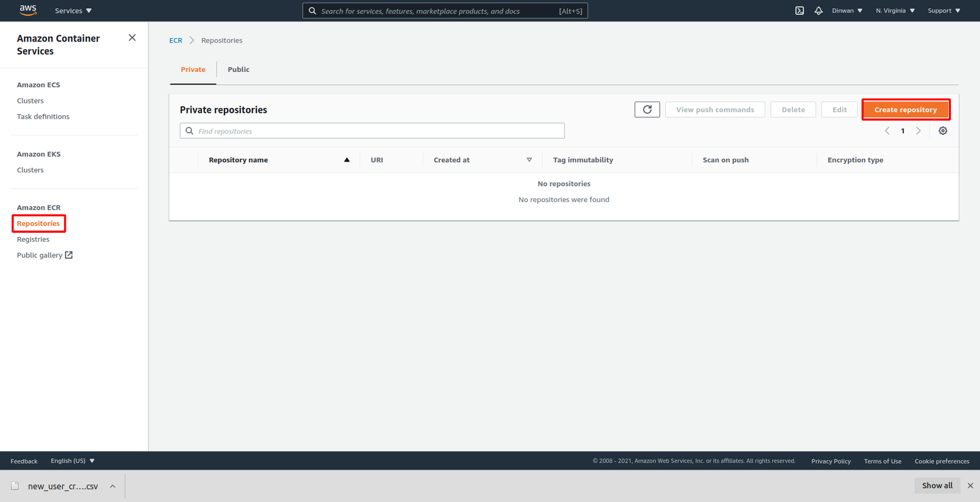This screenshot has height=502, width=980.
Task: Focus the Find repositories search field
Action: coord(372,131)
